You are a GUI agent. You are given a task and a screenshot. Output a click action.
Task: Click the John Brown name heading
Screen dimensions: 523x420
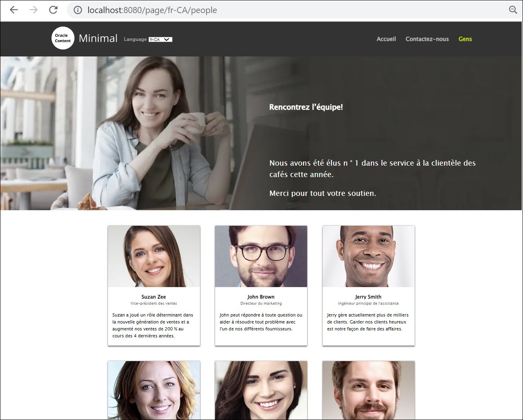261,297
